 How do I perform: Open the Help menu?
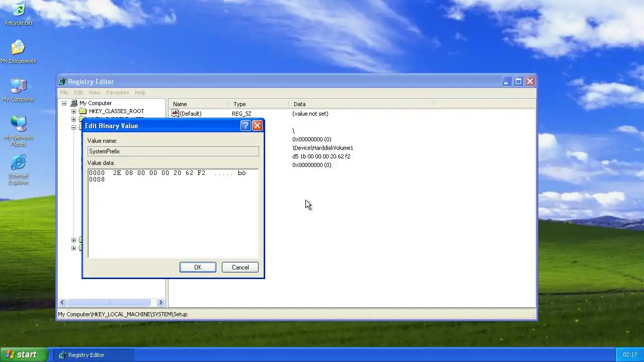[140, 93]
